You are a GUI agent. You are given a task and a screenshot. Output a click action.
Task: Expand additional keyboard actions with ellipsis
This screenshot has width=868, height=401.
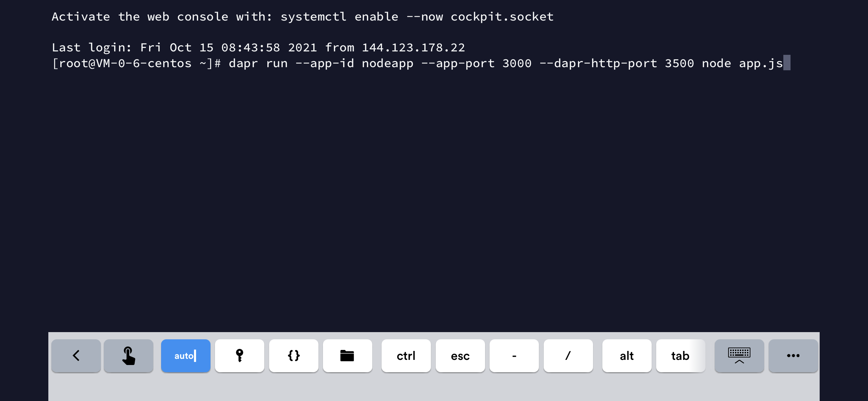793,355
